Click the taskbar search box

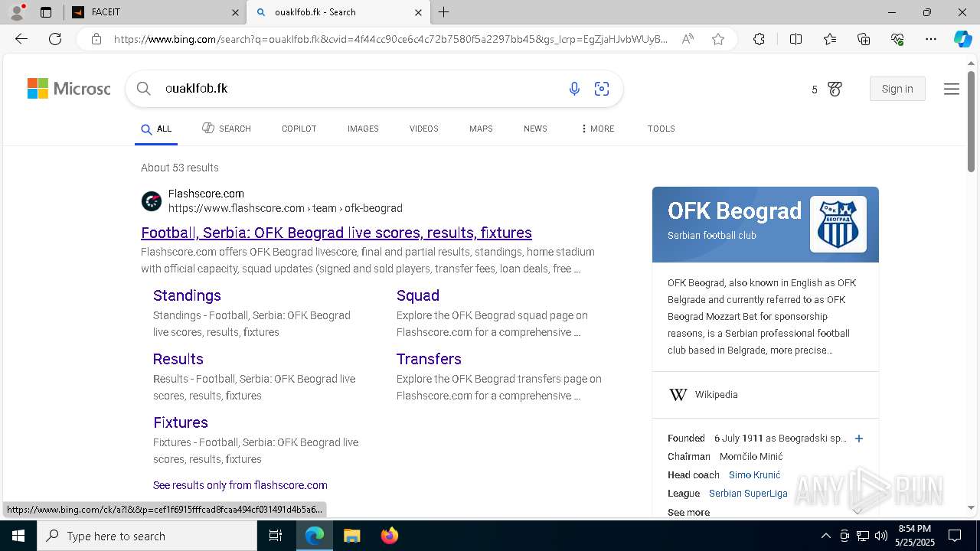[x=147, y=536]
